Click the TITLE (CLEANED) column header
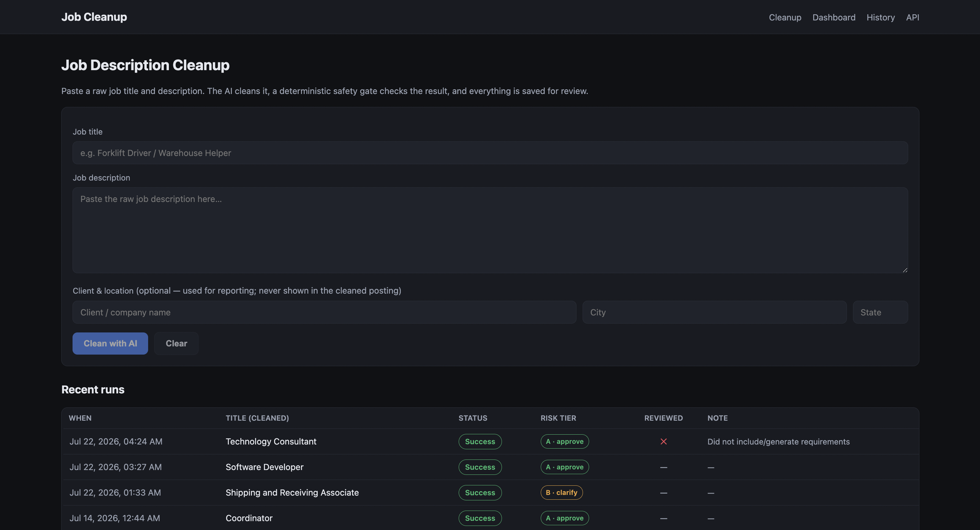Image resolution: width=980 pixels, height=530 pixels. point(257,418)
